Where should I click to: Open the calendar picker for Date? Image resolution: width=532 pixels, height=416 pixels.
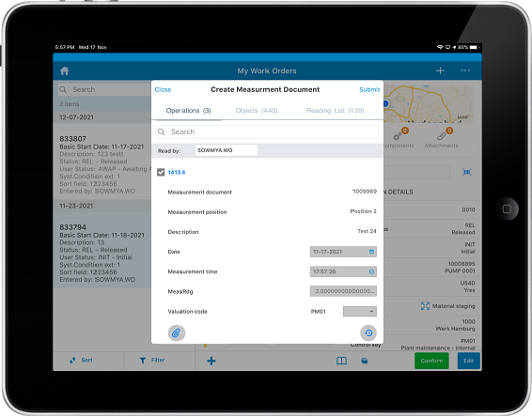click(371, 252)
